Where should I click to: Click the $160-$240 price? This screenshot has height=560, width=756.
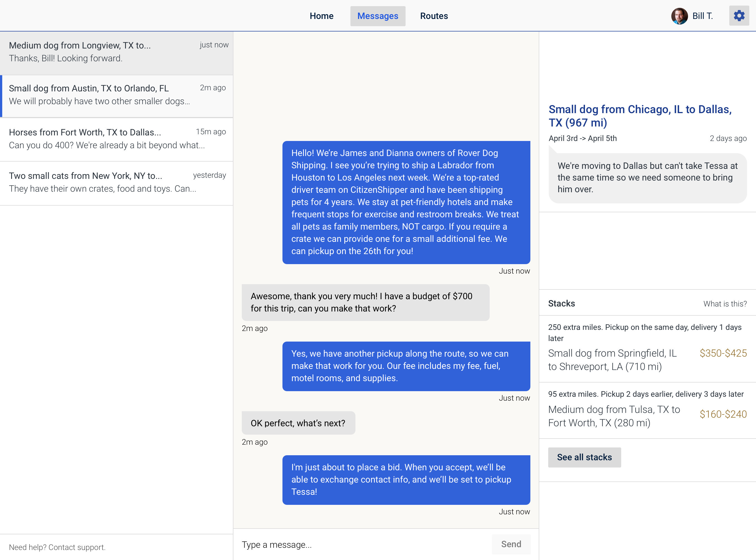click(723, 414)
